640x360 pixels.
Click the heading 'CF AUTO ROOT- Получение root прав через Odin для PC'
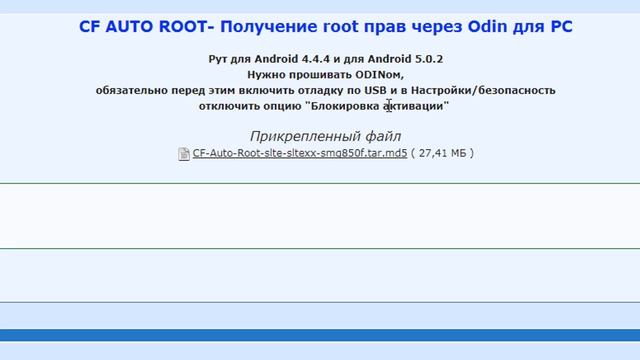point(326,27)
